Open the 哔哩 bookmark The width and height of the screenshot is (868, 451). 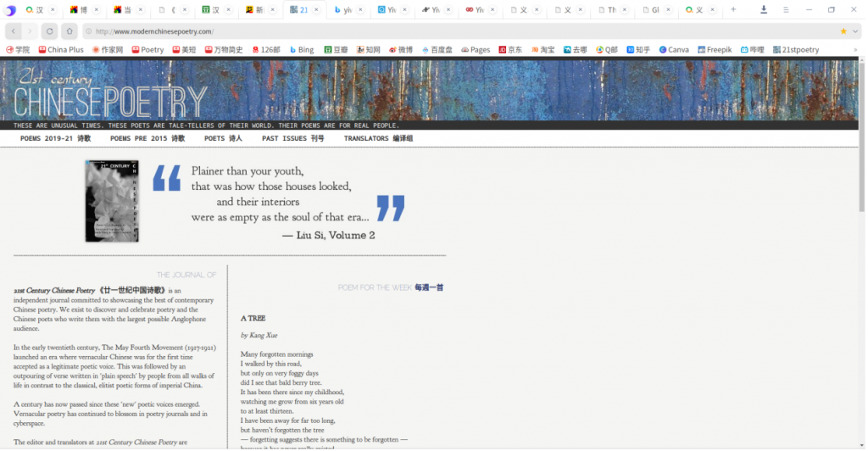[752, 50]
